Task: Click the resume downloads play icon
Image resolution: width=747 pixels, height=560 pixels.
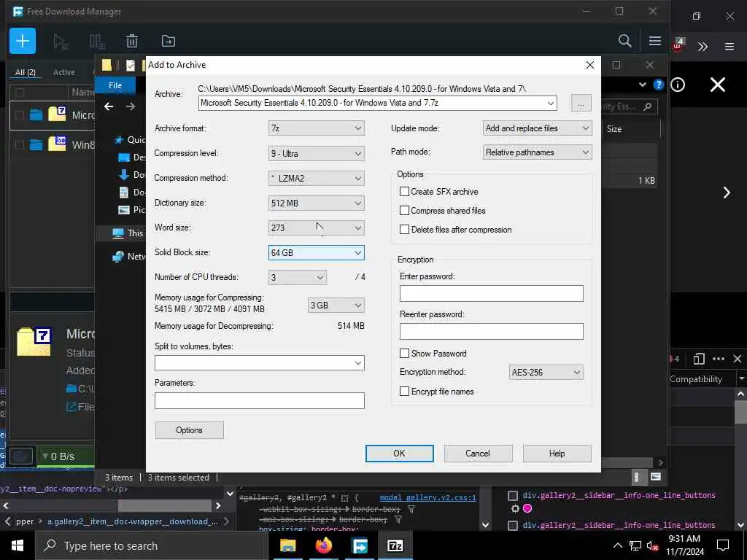Action: [x=61, y=42]
